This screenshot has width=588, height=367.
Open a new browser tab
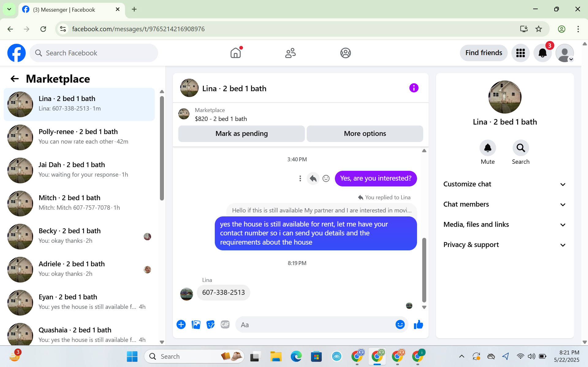[x=134, y=9]
